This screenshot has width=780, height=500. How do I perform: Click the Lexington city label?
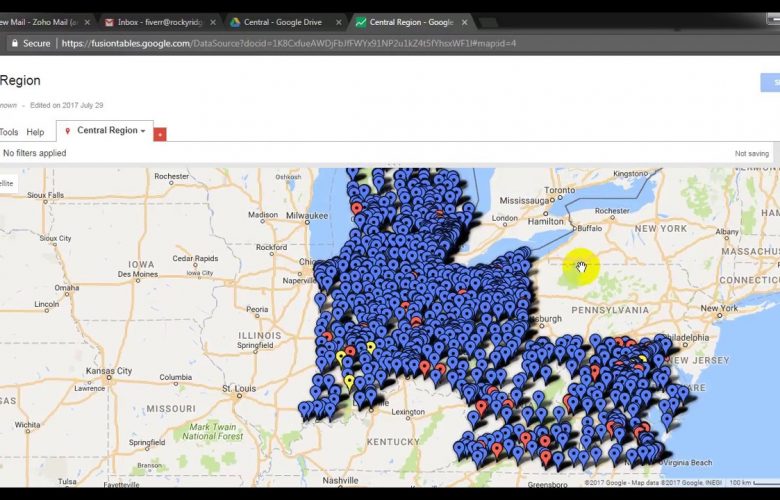(x=408, y=411)
